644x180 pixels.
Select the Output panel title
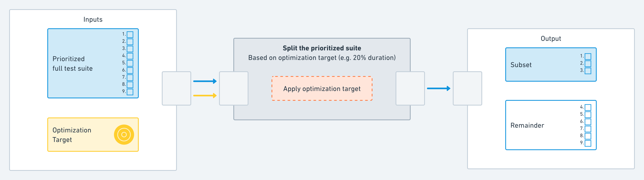(x=551, y=39)
